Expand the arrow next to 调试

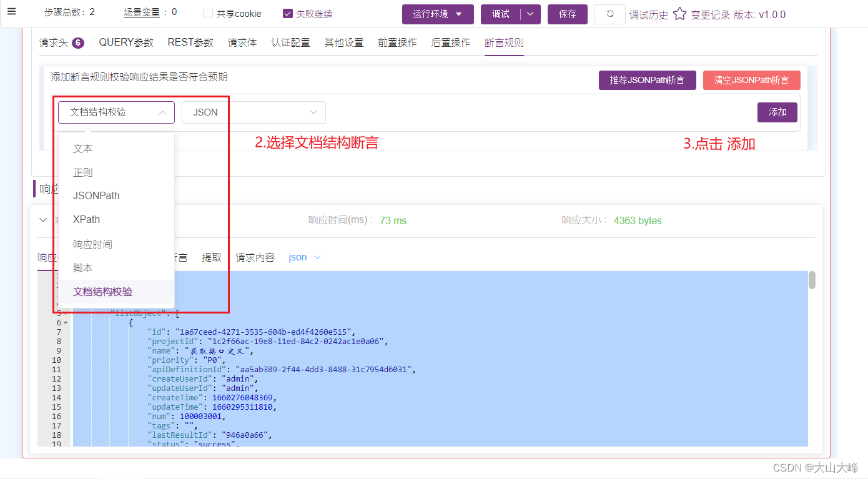click(x=530, y=14)
